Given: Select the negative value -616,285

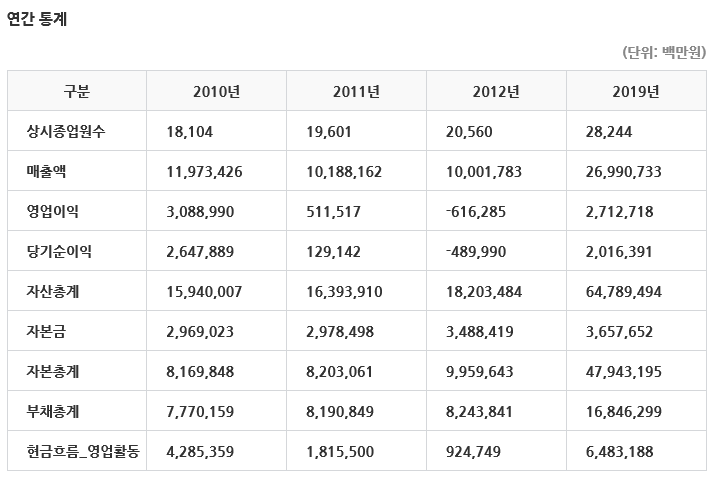Looking at the screenshot, I should point(476,212).
